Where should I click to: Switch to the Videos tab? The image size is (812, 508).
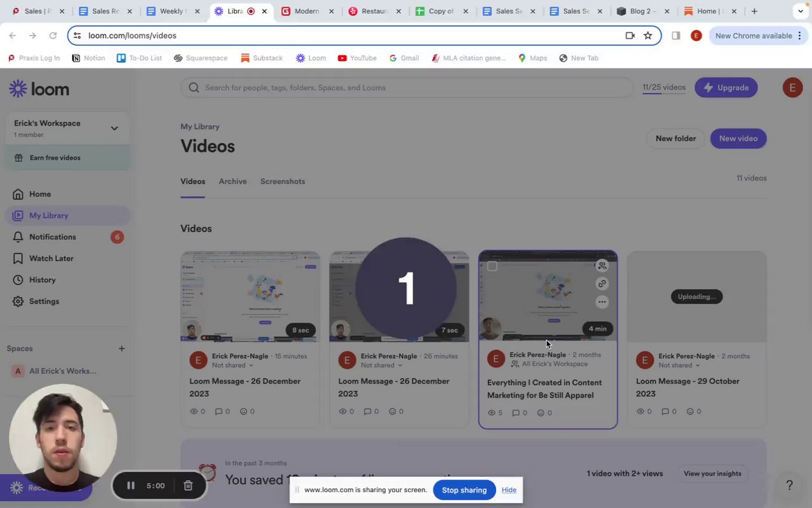click(x=193, y=182)
